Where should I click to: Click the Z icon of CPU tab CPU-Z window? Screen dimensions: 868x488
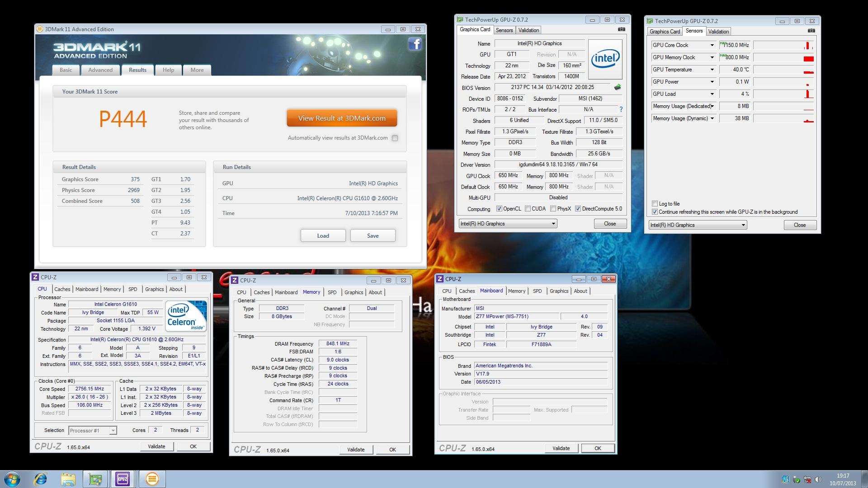point(35,277)
